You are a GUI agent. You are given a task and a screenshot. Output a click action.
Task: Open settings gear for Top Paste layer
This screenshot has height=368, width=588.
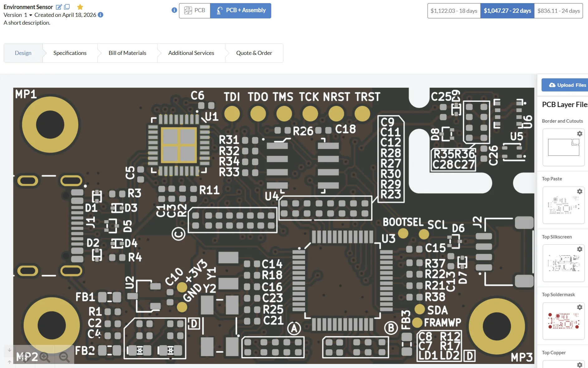(580, 191)
